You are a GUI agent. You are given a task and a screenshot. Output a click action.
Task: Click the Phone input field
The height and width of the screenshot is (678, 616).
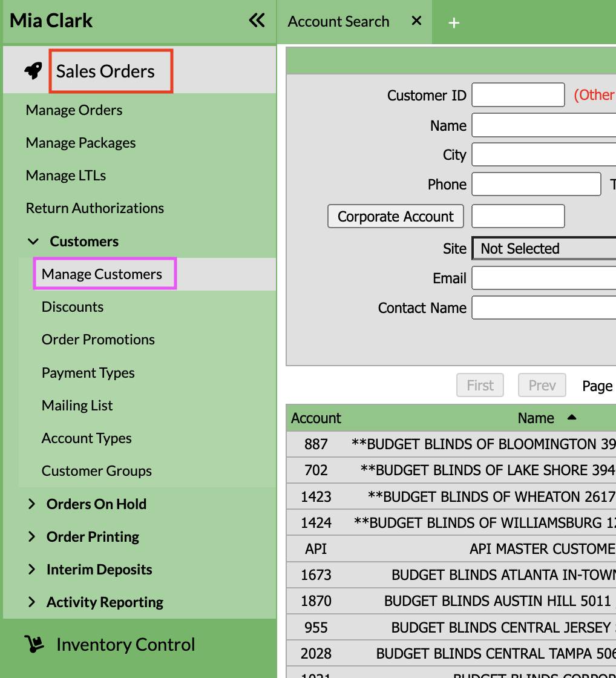pyautogui.click(x=536, y=184)
